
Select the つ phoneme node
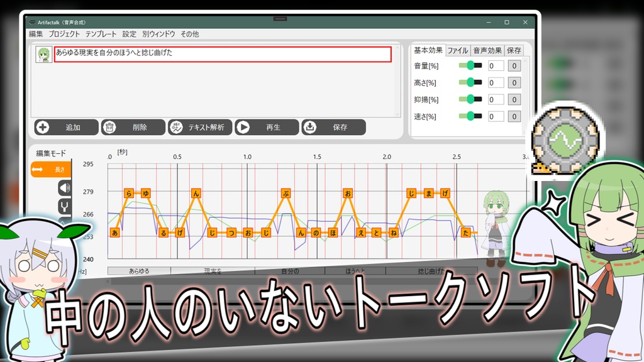[x=231, y=233]
